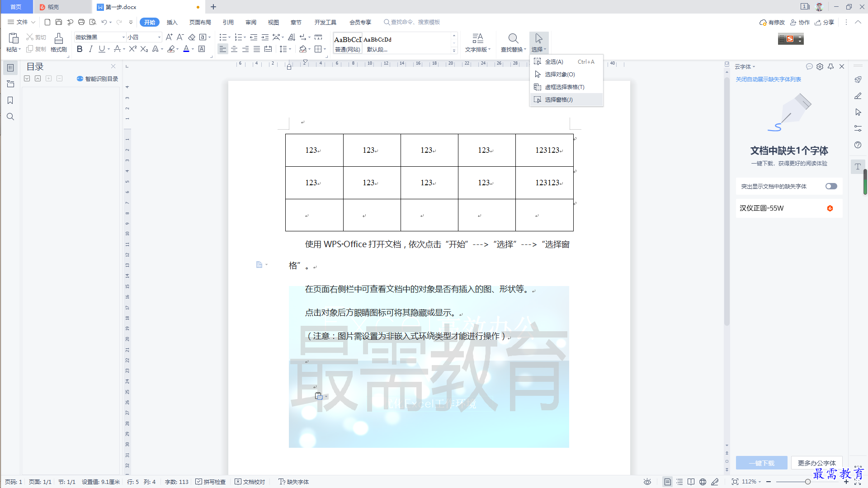Click the pin icon in cloud font panel
Screen dimensions: 868x488
click(831, 66)
